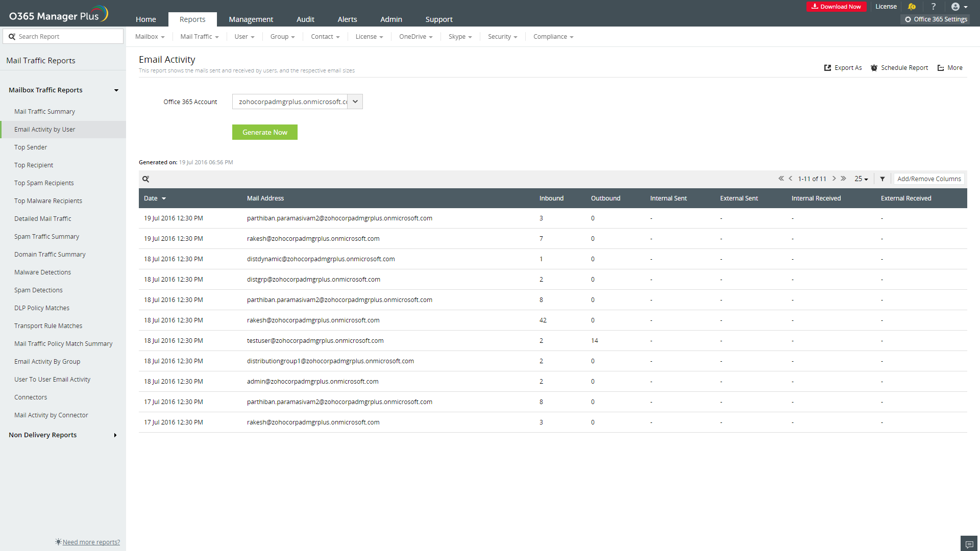Go to the last page arrow
The width and height of the screenshot is (980, 551).
coord(844,179)
